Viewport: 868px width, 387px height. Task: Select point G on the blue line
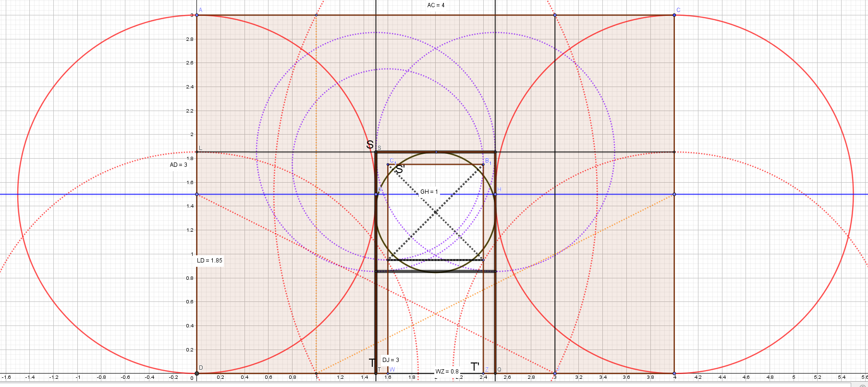pyautogui.click(x=376, y=194)
